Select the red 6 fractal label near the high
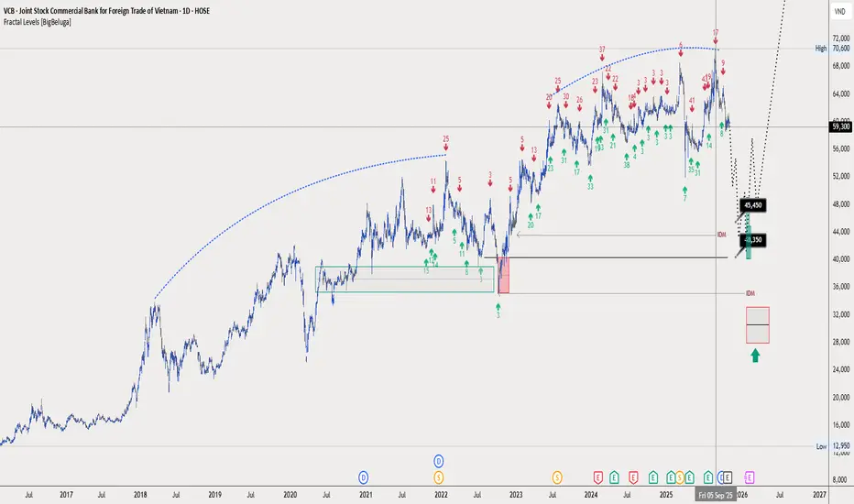Image resolution: width=854 pixels, height=504 pixels. pos(681,45)
